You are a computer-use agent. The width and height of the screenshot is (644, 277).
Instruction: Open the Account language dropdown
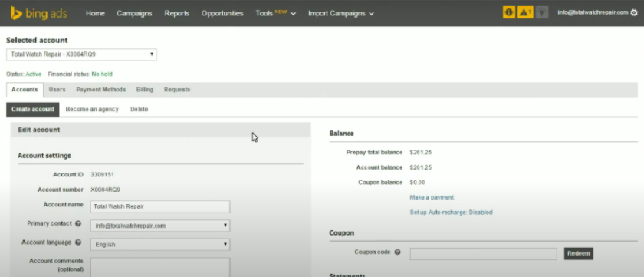coord(160,245)
